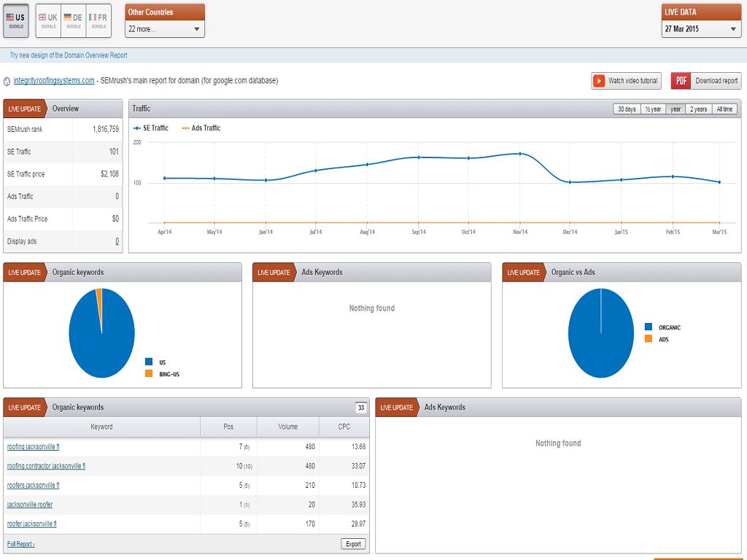
Task: Toggle SE Traffic series in chart legend
Action: point(151,128)
